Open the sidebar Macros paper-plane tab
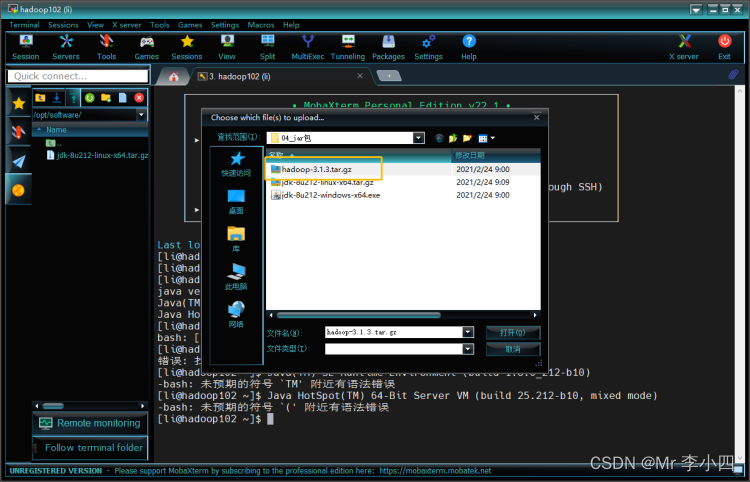750x482 pixels. [19, 161]
